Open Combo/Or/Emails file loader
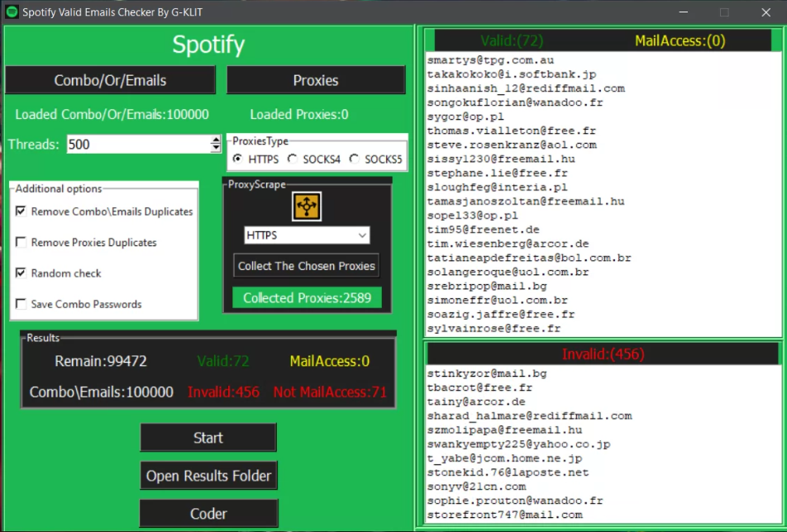 pyautogui.click(x=110, y=80)
